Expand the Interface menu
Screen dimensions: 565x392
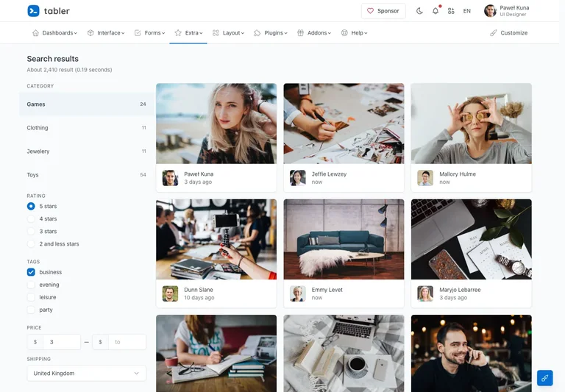tap(106, 33)
